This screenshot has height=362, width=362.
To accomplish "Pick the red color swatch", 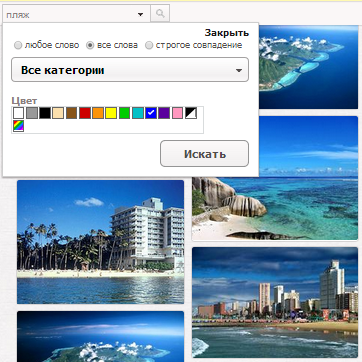I will [x=85, y=113].
